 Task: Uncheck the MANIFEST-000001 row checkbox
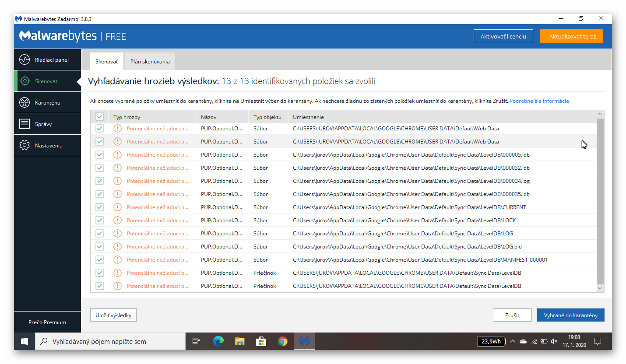point(99,259)
